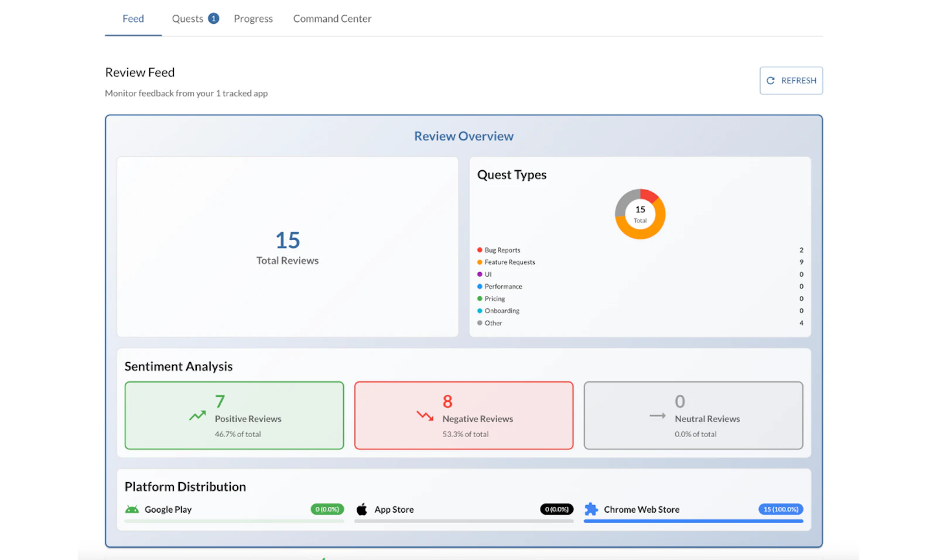This screenshot has height=560, width=937.
Task: Click the teal Onboarding legend dot
Action: (480, 311)
